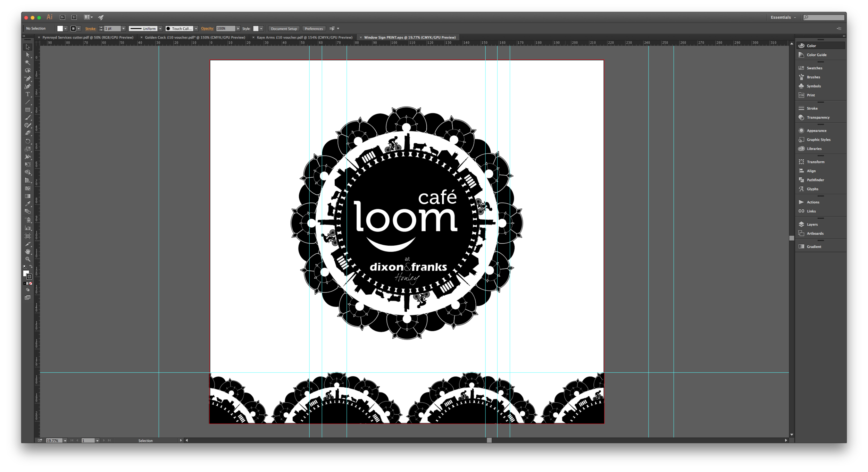
Task: Select the Line Segment tool
Action: 28,102
